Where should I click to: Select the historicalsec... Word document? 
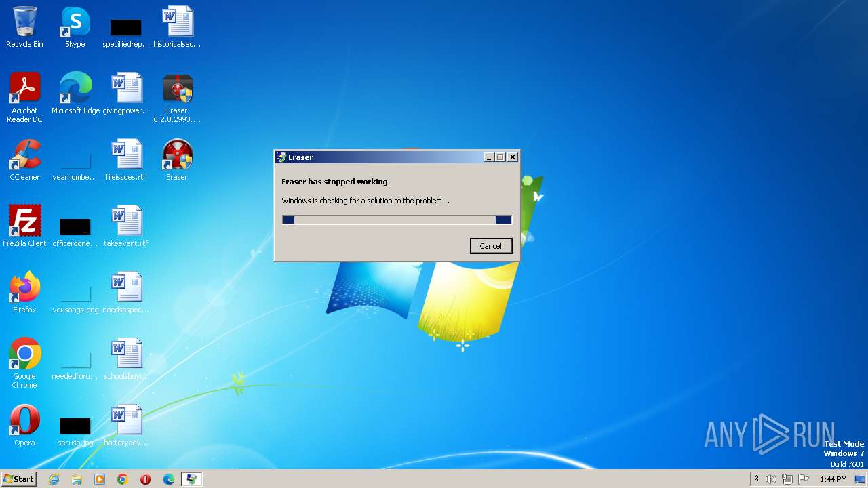pyautogui.click(x=177, y=27)
